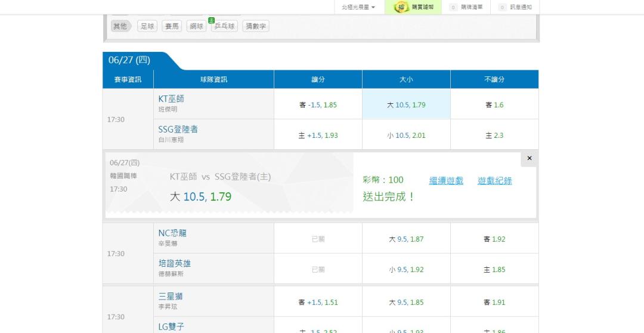Open SSG登陸者 team info link

point(178,129)
